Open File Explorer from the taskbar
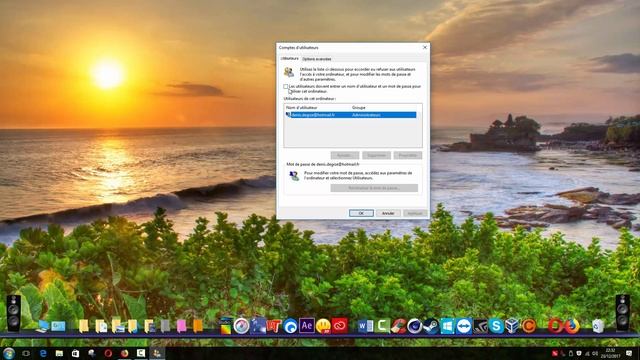Viewport: 640px width, 360px height. [x=59, y=353]
